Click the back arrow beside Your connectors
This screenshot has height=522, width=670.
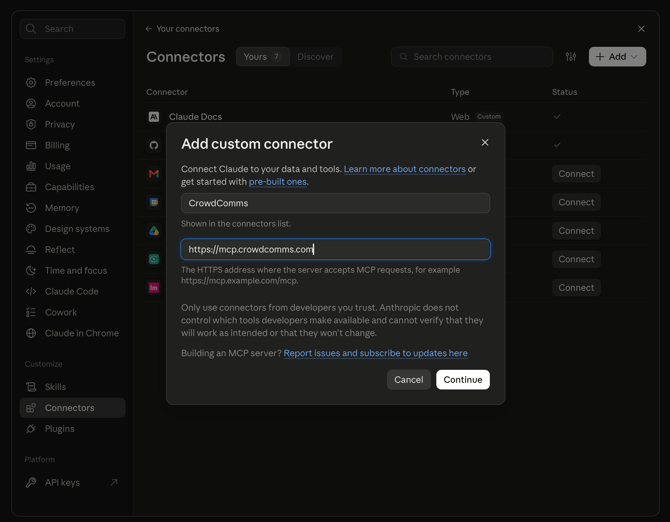149,29
